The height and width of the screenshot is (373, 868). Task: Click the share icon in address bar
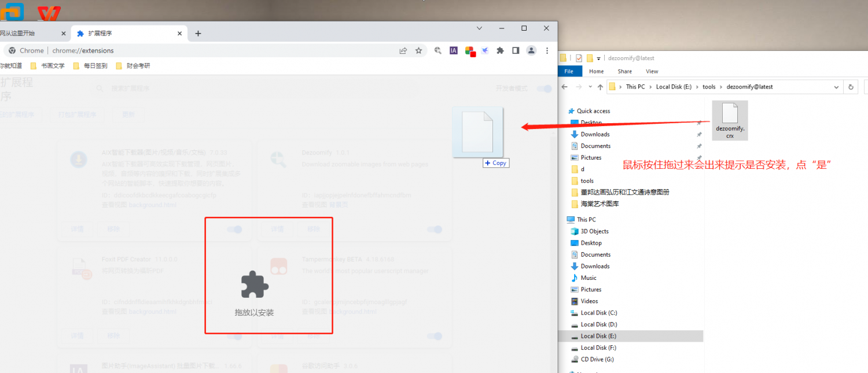[403, 50]
